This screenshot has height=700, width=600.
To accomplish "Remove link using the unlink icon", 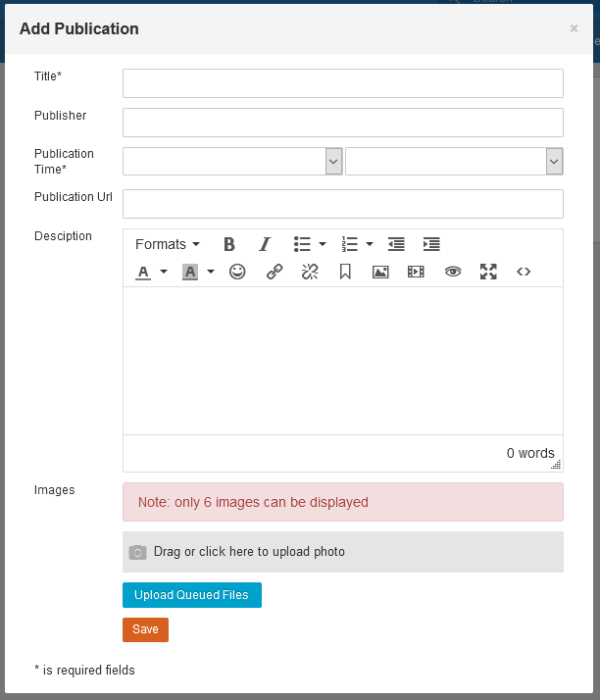I will [310, 272].
